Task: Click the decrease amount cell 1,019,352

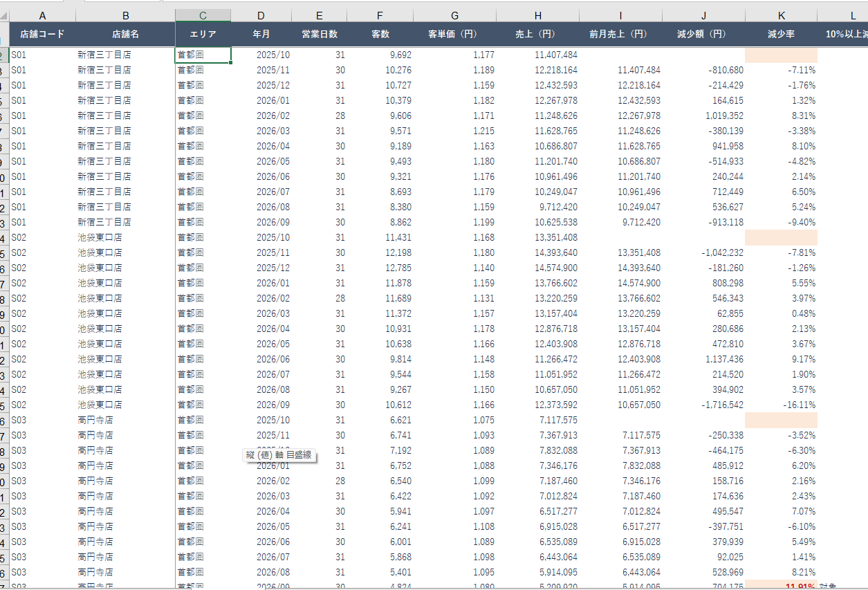Action: [703, 116]
